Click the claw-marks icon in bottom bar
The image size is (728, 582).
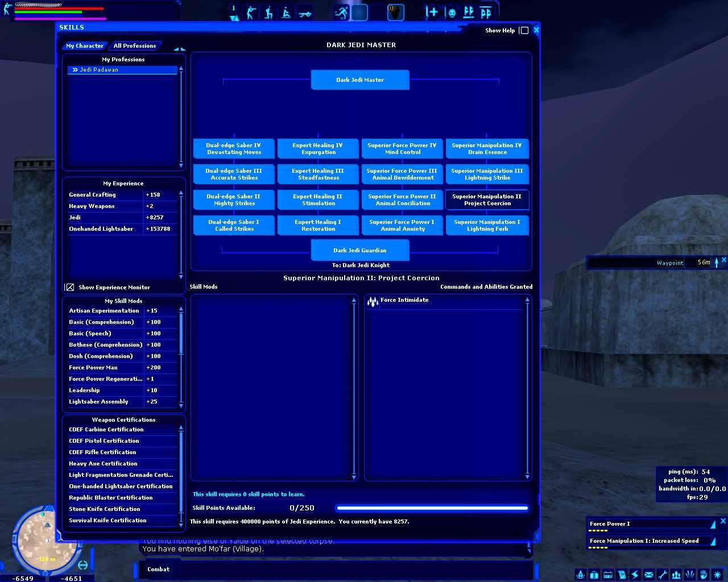690,575
